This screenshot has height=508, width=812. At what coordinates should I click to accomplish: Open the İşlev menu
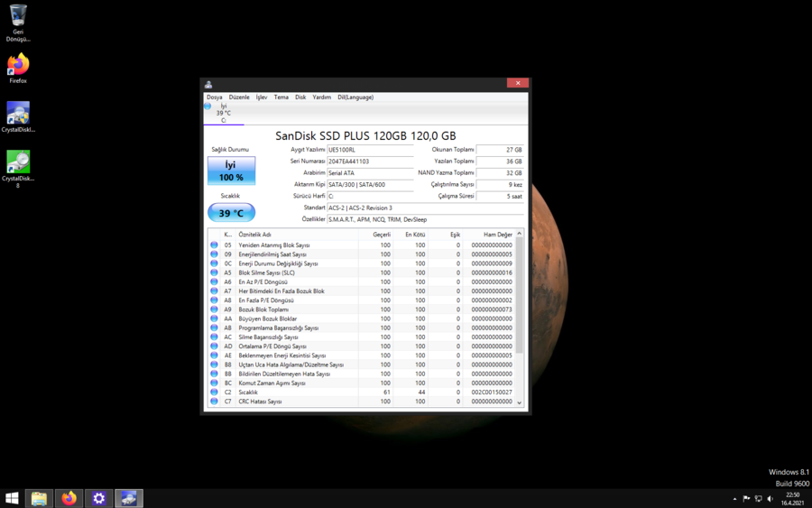[262, 97]
